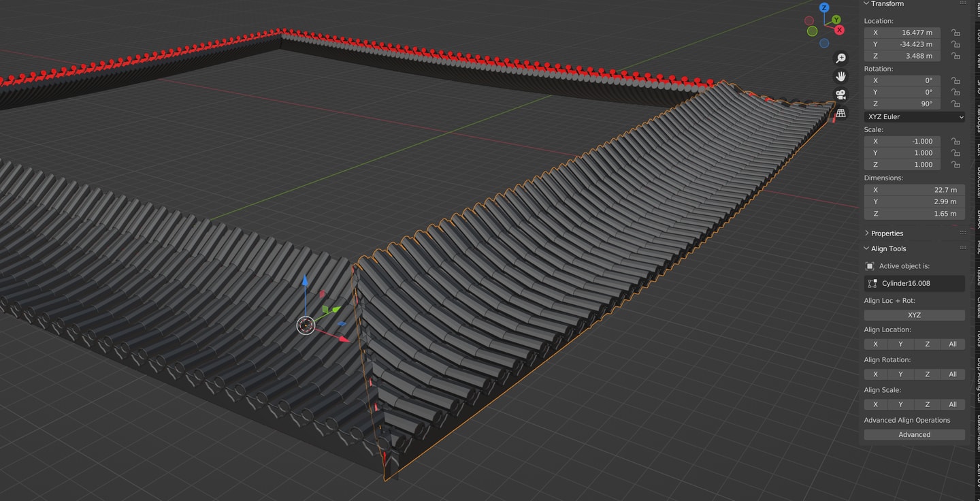Screen dimensions: 980x501
Task: Toggle the Rotation Y lock
Action: pyautogui.click(x=955, y=92)
